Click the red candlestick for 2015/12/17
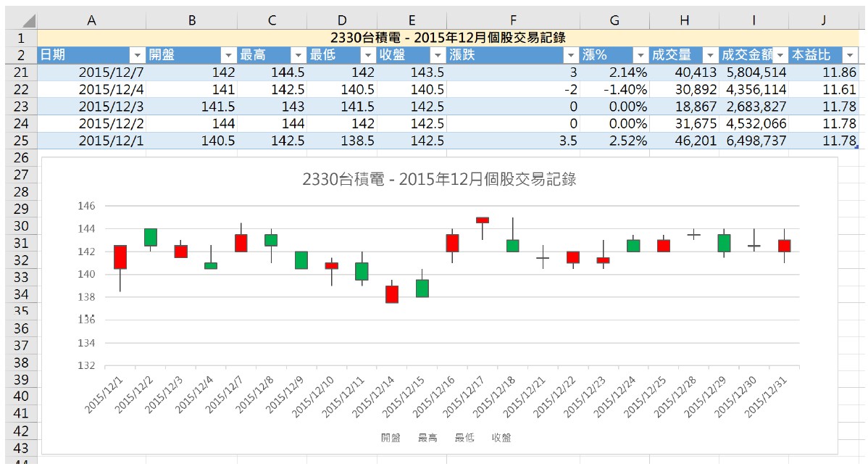Screen dimensions: 868x469 click(482, 220)
